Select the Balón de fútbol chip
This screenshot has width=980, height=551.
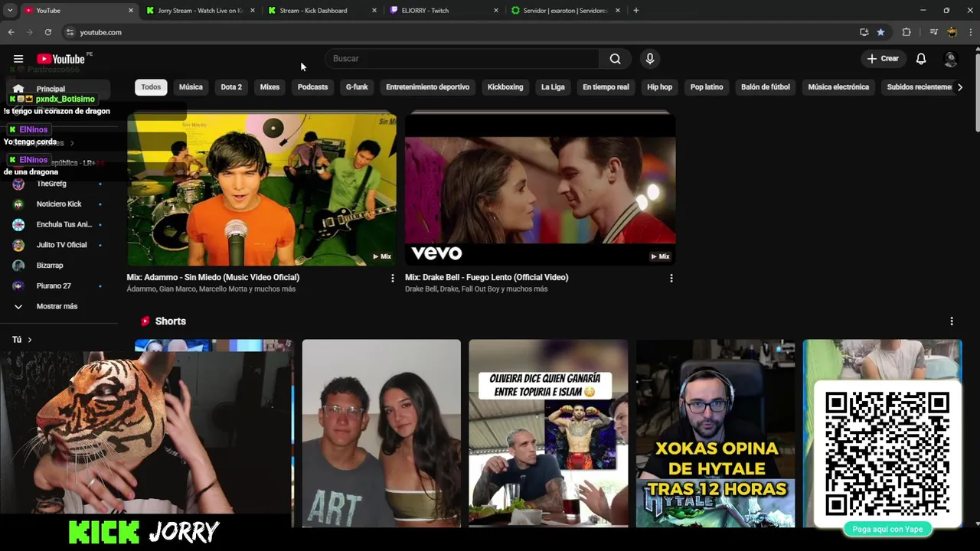765,86
